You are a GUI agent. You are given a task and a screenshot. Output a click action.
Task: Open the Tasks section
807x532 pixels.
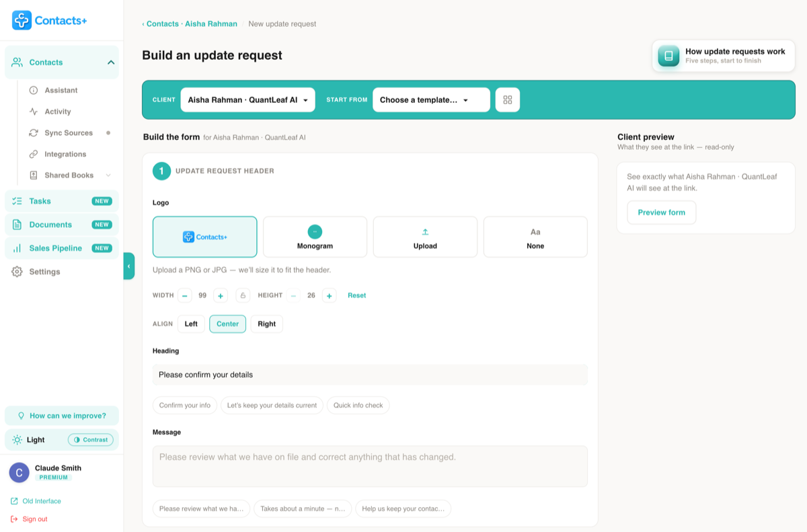click(x=61, y=201)
